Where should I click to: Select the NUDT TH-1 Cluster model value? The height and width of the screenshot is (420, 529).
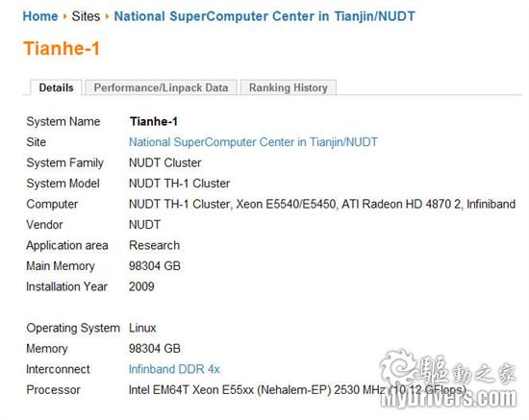coord(179,184)
